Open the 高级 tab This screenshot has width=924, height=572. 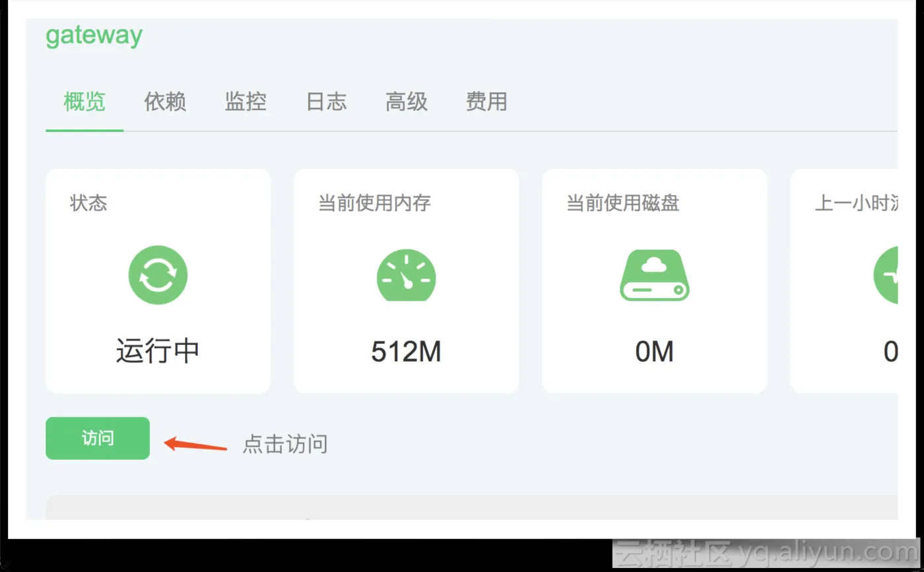click(x=407, y=102)
